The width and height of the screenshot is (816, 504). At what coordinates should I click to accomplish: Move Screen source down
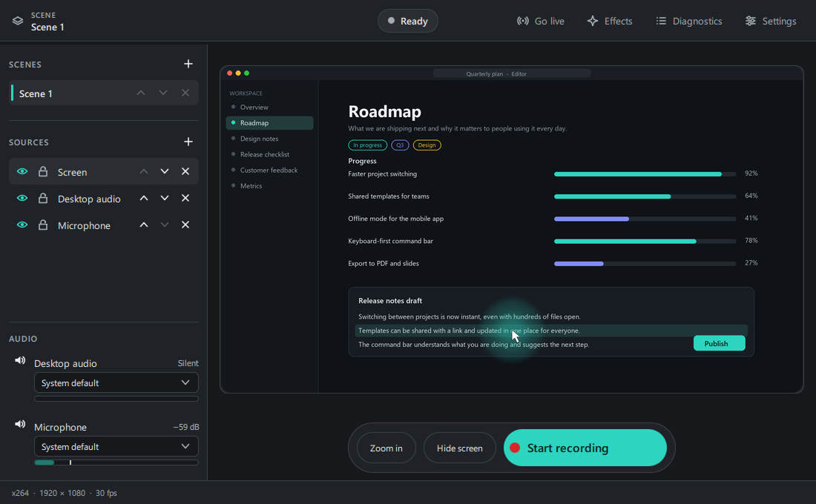pyautogui.click(x=165, y=172)
